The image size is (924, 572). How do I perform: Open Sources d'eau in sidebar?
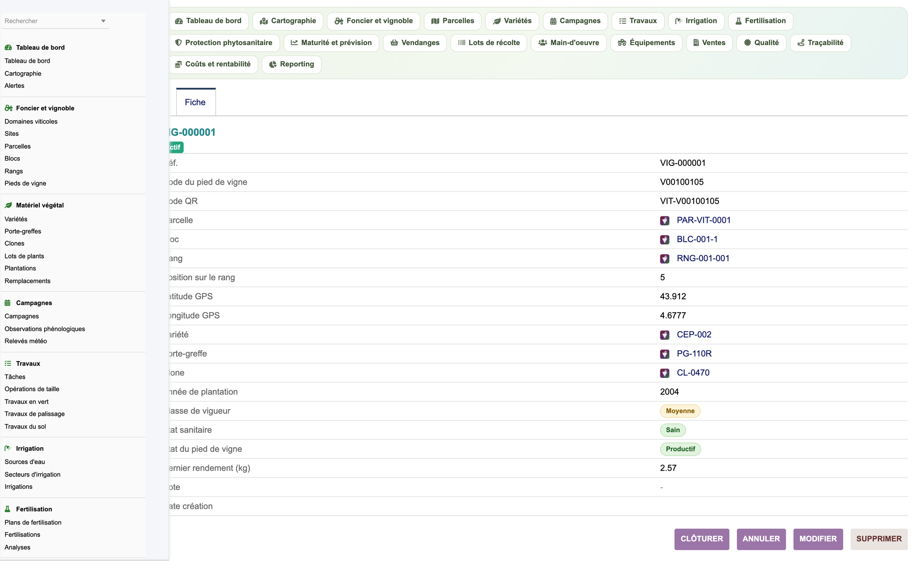tap(25, 462)
